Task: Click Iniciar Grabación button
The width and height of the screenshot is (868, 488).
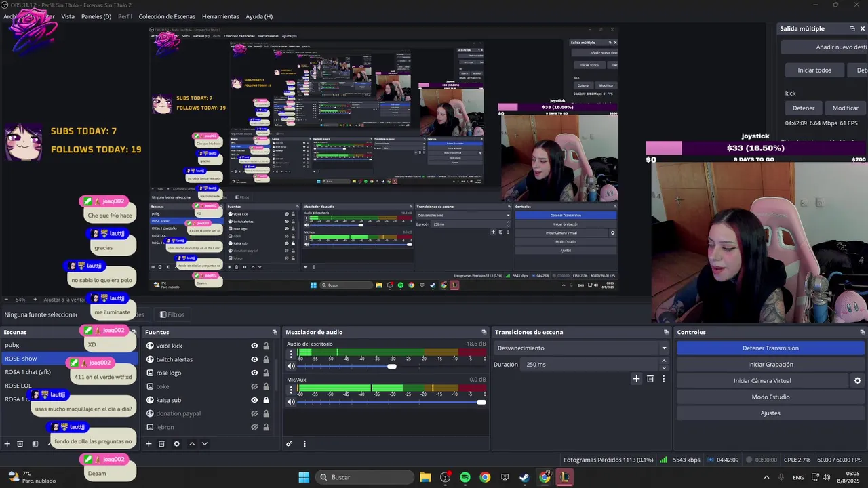Action: point(770,365)
